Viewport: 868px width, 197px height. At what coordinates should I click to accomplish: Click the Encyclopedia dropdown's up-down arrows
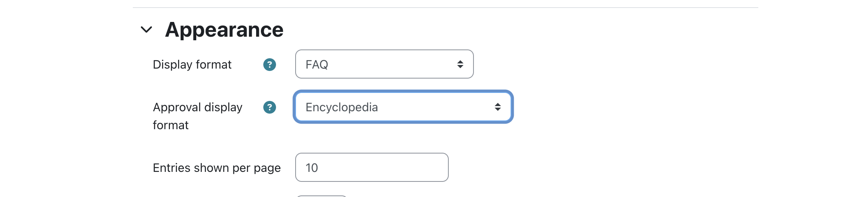coord(498,107)
